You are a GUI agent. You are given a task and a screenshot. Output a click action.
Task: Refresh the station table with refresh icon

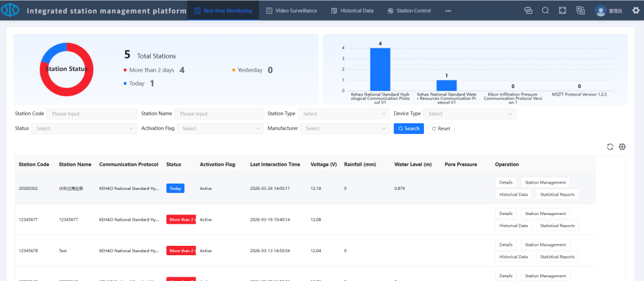tap(609, 146)
